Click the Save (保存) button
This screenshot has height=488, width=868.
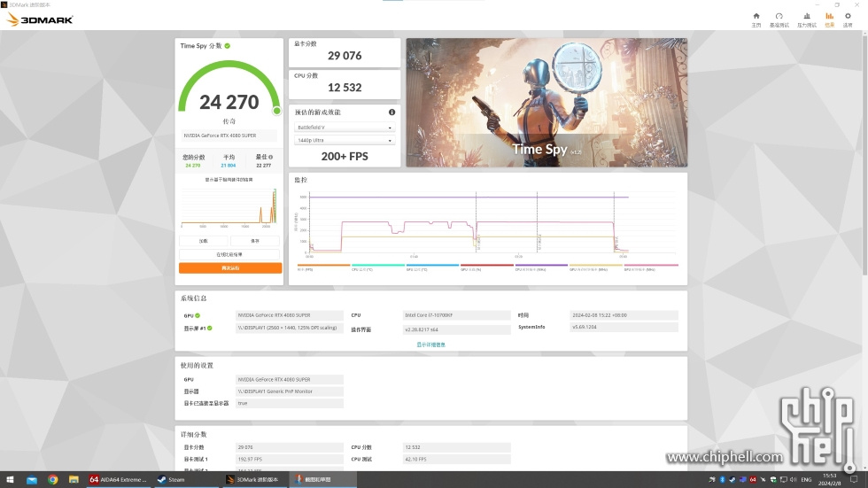255,241
